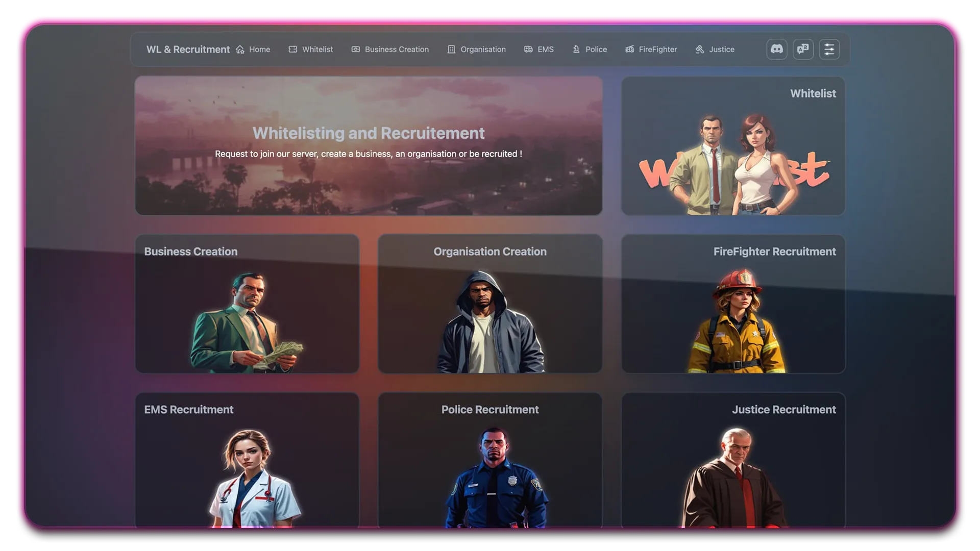Click the gavel icon beside Justice
The height and width of the screenshot is (551, 980).
(x=700, y=49)
